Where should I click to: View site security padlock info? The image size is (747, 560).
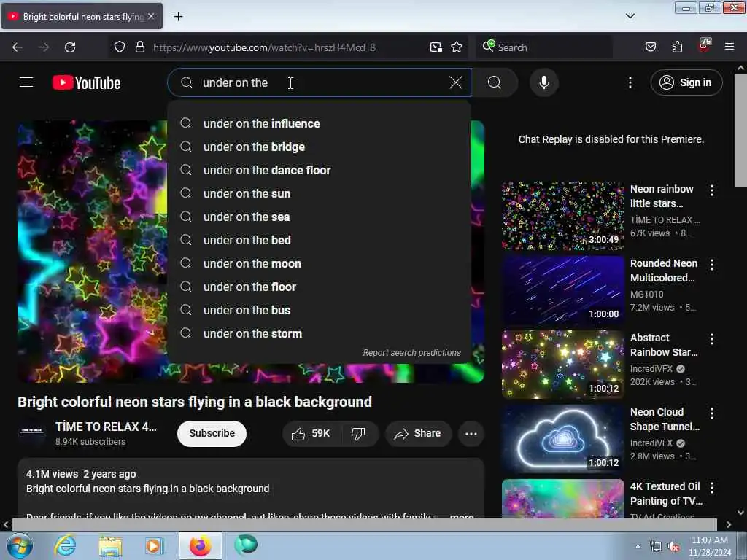pos(140,47)
